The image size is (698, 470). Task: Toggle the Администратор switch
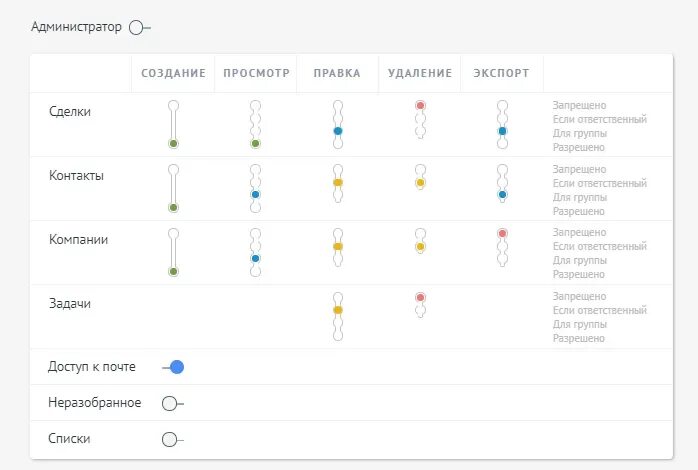pyautogui.click(x=139, y=27)
